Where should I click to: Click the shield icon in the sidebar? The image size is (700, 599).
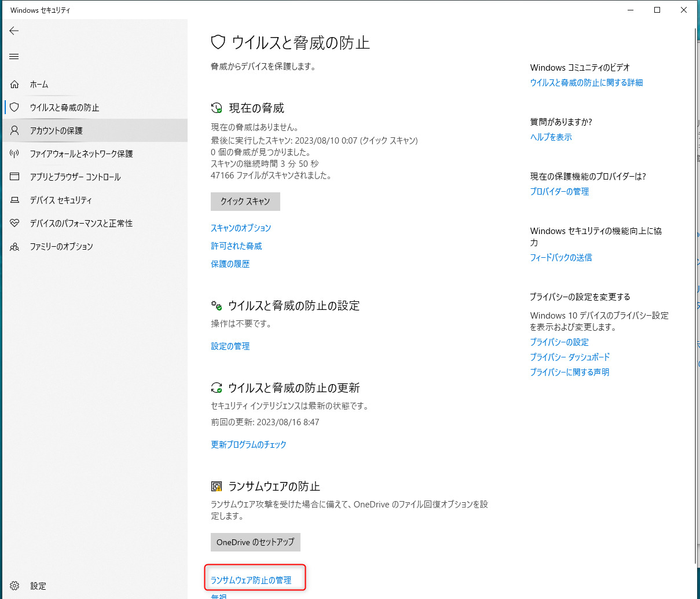(x=14, y=107)
